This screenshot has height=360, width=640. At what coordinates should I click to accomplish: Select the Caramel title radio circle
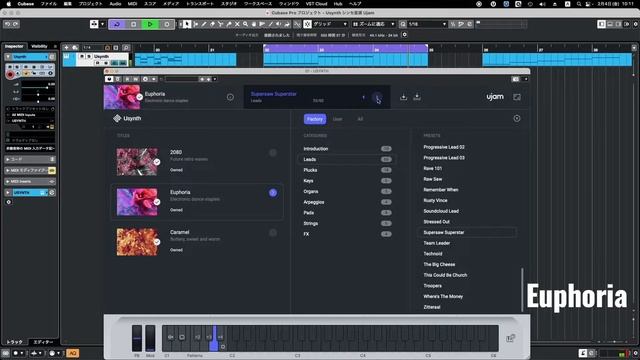(x=273, y=233)
